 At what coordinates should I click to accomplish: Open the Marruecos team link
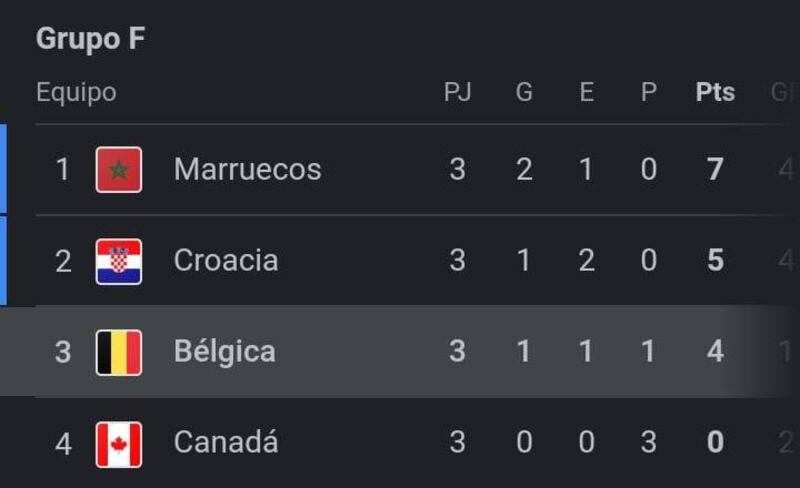click(x=247, y=170)
